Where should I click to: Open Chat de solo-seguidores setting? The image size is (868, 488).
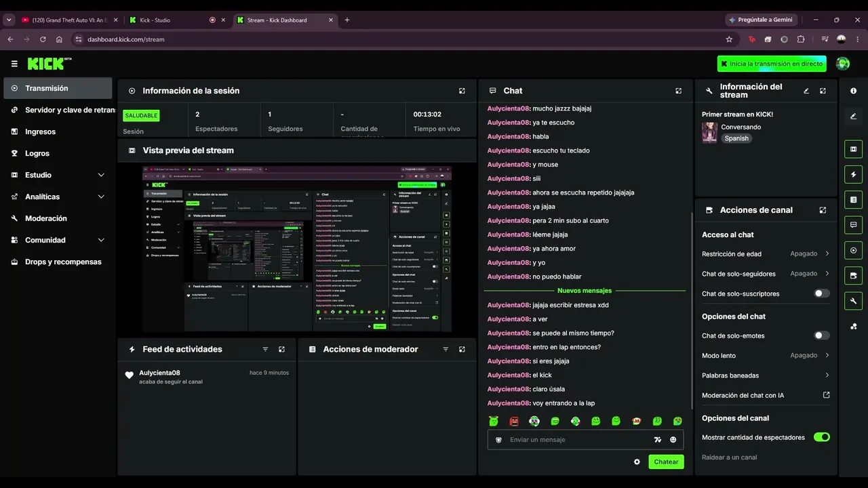tap(766, 274)
